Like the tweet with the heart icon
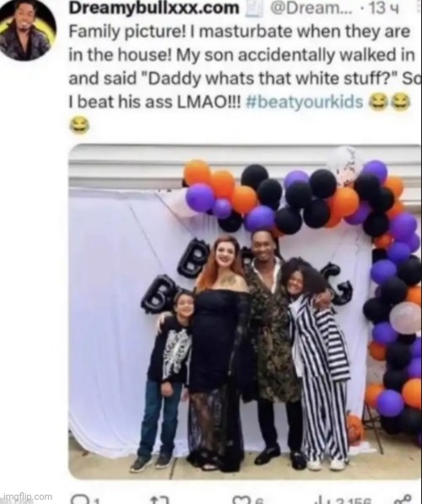The image size is (422, 504). 241,500
